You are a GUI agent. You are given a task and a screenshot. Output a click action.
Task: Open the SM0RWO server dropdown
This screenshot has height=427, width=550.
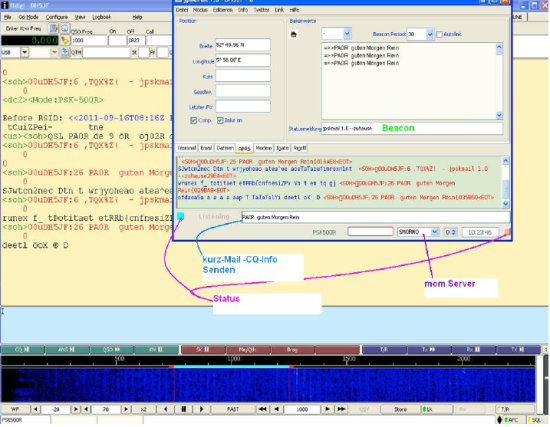(435, 232)
